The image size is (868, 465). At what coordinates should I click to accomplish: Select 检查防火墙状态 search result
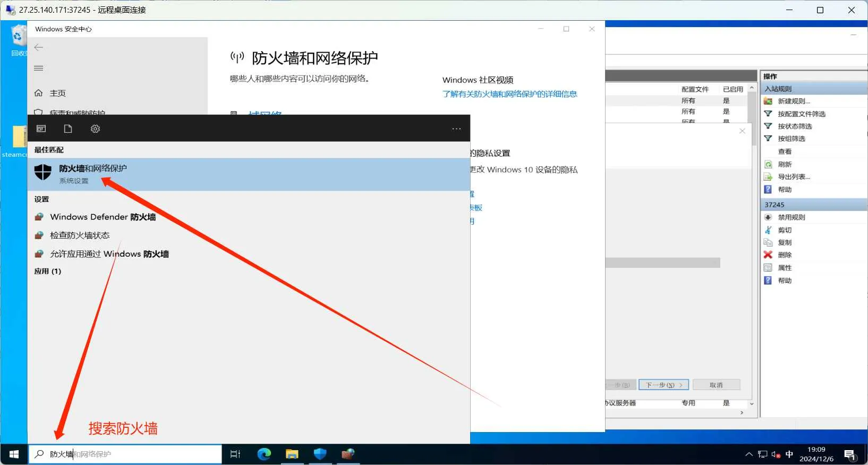click(80, 235)
